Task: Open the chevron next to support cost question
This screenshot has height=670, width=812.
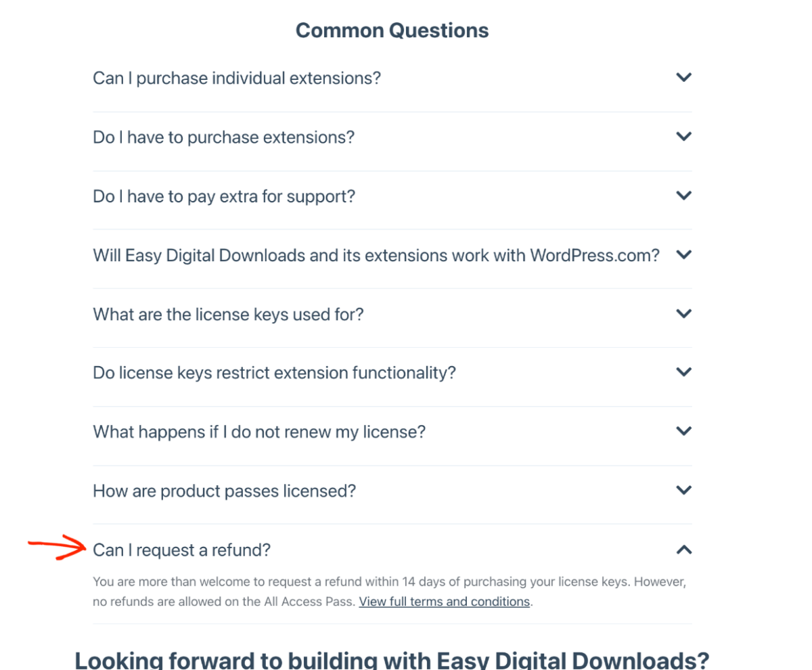Action: click(x=683, y=195)
